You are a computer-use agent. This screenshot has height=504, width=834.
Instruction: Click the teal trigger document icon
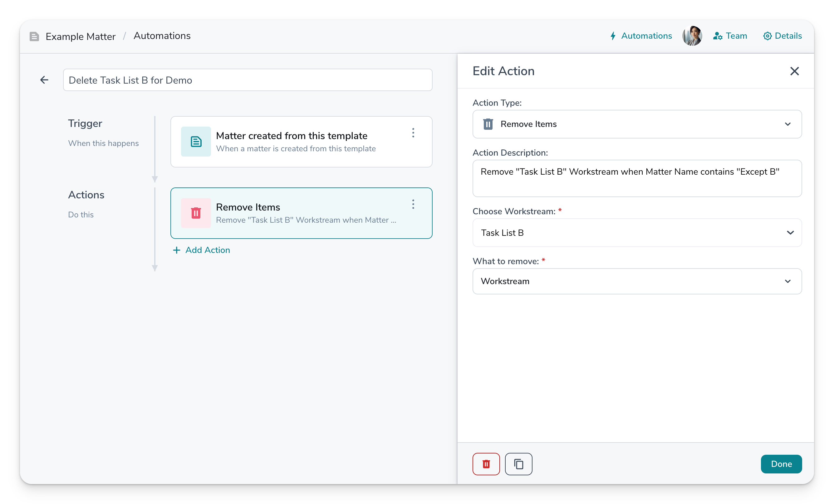click(x=196, y=141)
